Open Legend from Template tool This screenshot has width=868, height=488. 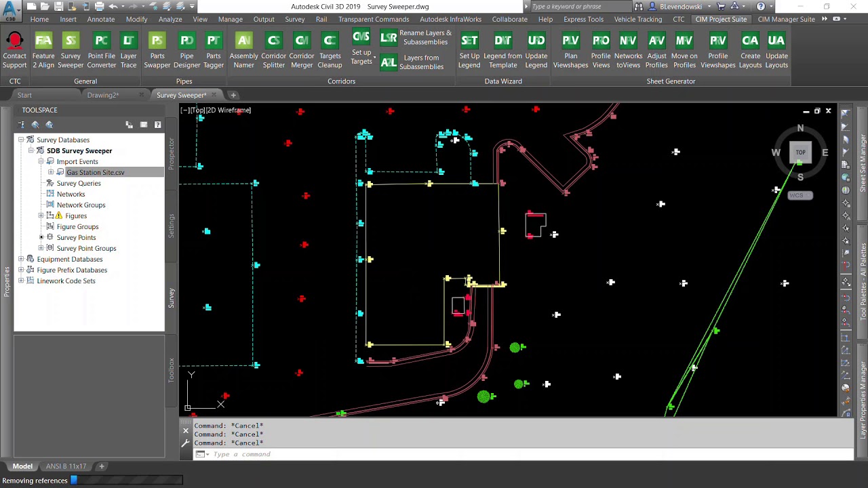pyautogui.click(x=503, y=51)
